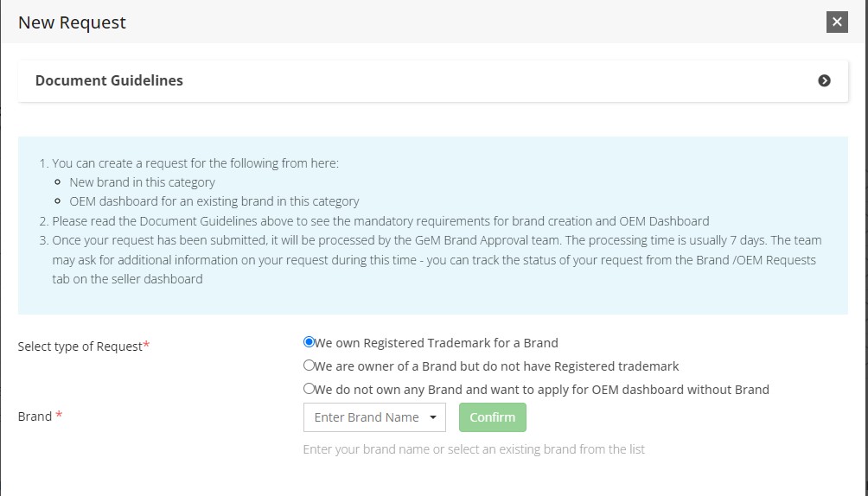Expand the Document Guidelines panel header
Image resolution: width=868 pixels, height=496 pixels.
(109, 80)
